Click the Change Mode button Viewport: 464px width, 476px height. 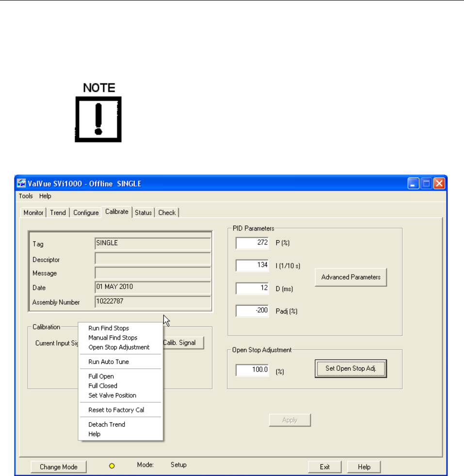(59, 467)
